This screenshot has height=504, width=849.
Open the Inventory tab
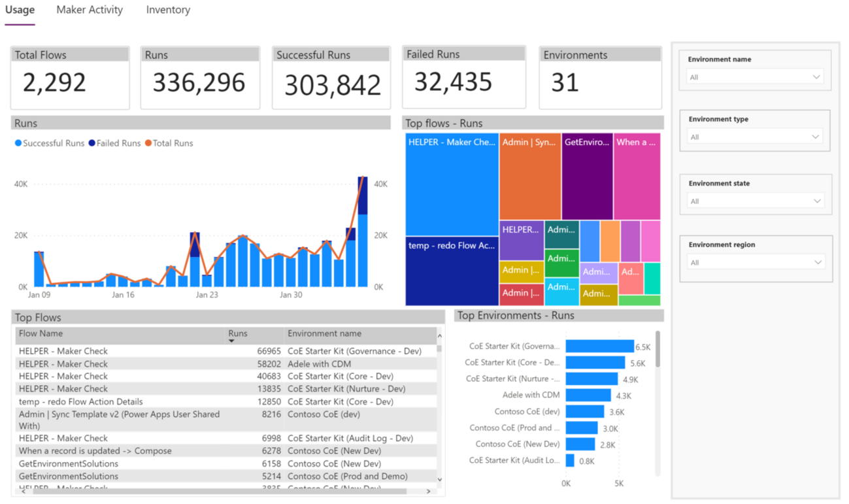tap(168, 10)
